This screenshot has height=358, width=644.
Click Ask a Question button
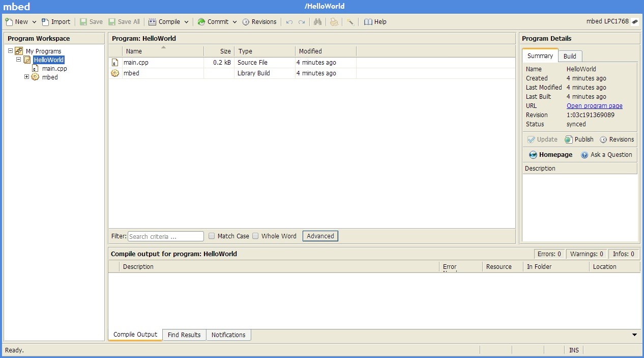coord(606,155)
